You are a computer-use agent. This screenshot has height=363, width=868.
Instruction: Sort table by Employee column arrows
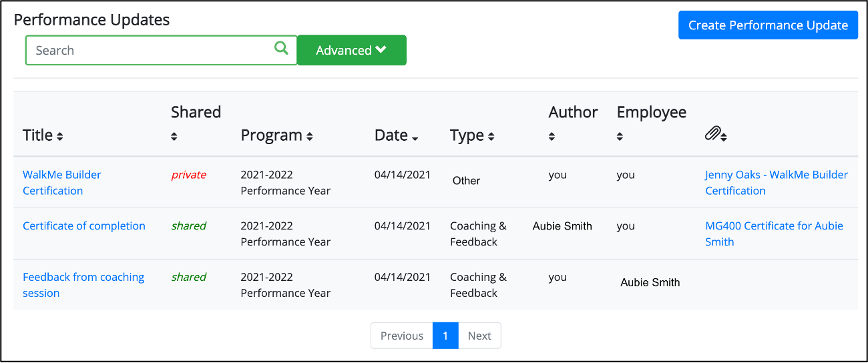[x=620, y=137]
